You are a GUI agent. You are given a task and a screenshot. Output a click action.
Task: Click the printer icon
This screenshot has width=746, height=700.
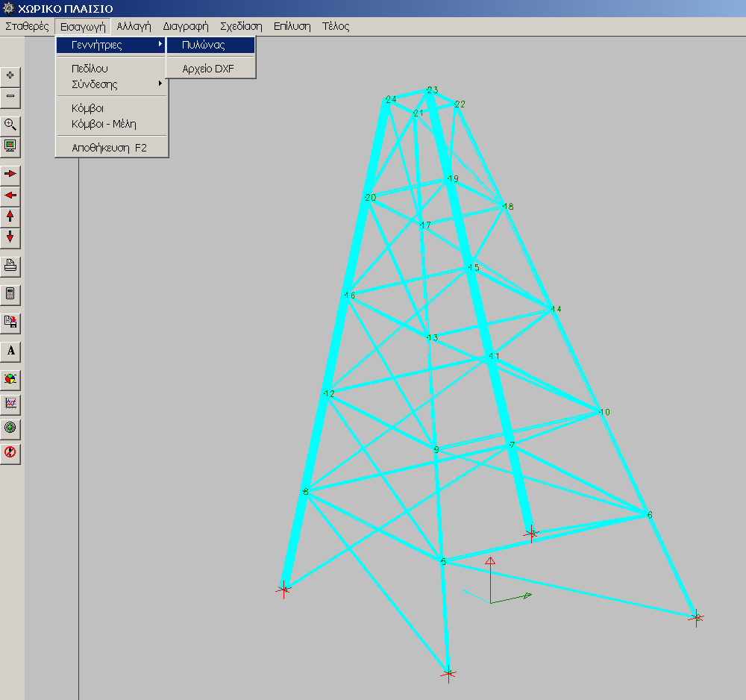pos(10,266)
